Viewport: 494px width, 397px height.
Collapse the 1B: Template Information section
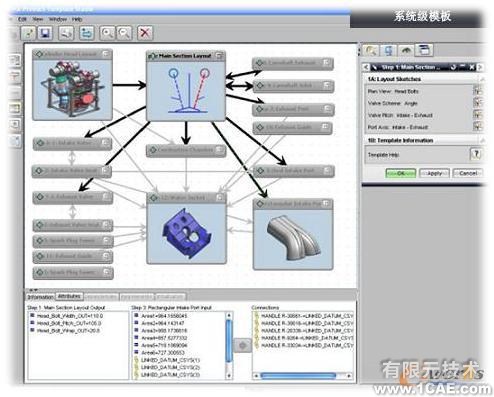[x=482, y=140]
